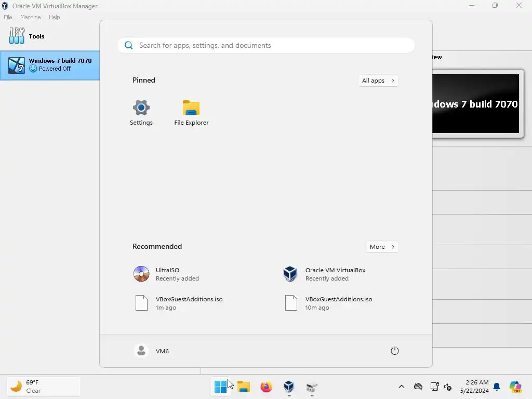Open the Machine menu in VirtualBox
Screen dimensions: 532x399
pos(30,17)
